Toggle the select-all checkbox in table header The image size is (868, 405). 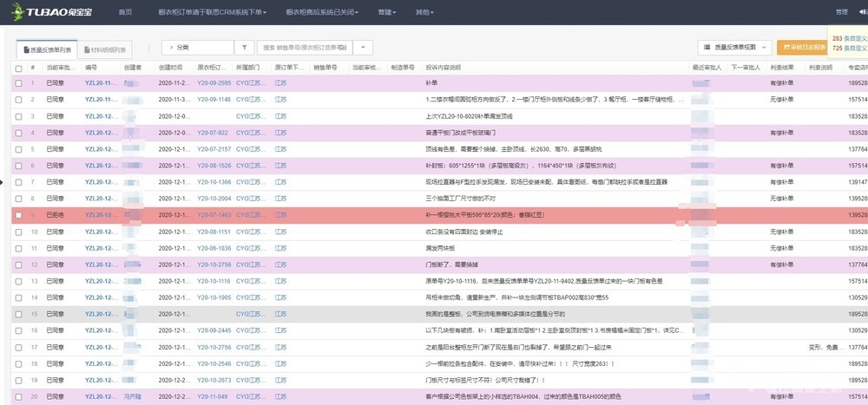tap(18, 67)
